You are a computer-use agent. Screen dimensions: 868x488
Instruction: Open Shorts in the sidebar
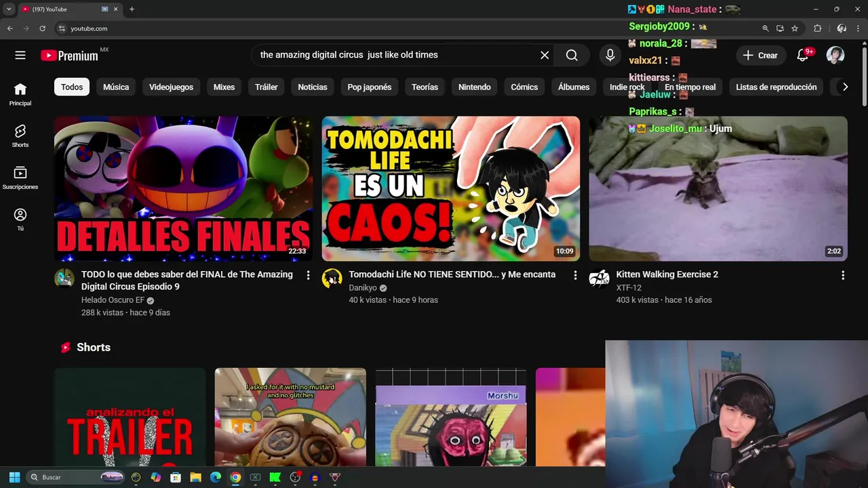coord(20,136)
